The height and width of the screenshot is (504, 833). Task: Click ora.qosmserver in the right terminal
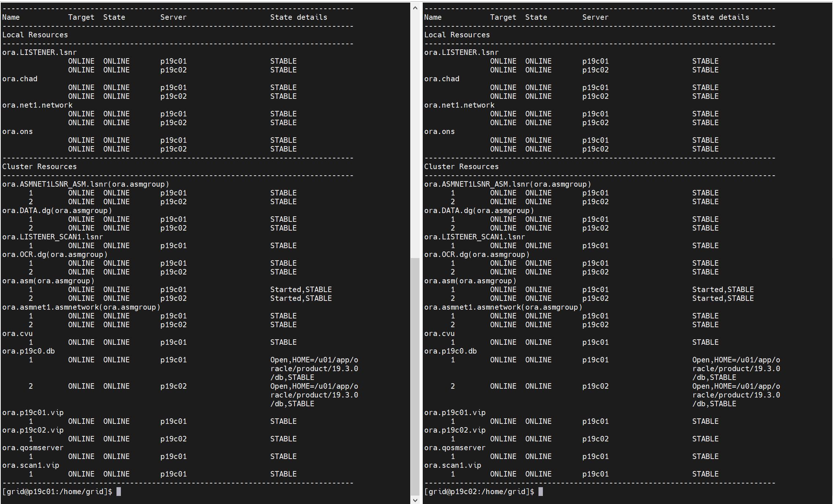click(x=455, y=448)
